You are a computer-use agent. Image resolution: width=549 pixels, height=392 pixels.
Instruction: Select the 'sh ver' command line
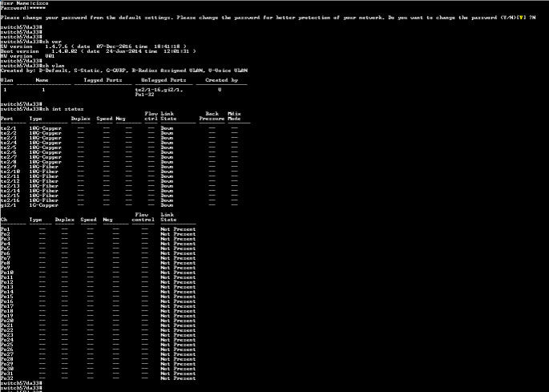pos(31,42)
